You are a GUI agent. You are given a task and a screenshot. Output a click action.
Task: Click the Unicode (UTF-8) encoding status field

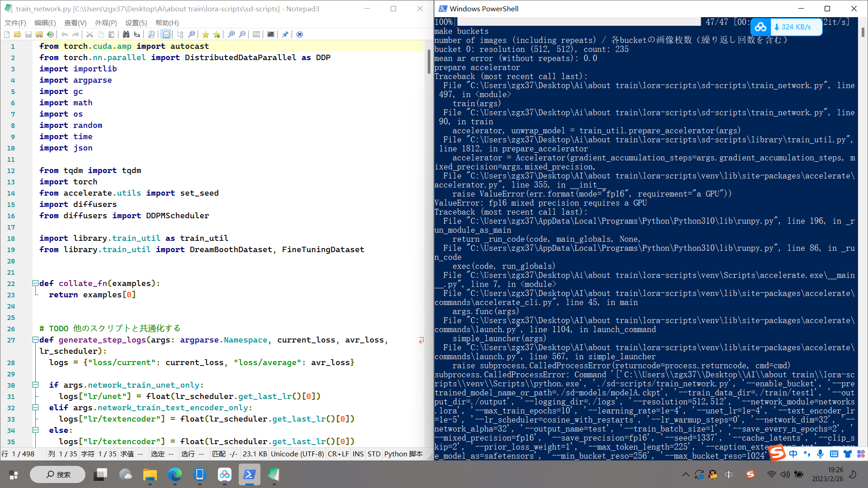tap(297, 454)
